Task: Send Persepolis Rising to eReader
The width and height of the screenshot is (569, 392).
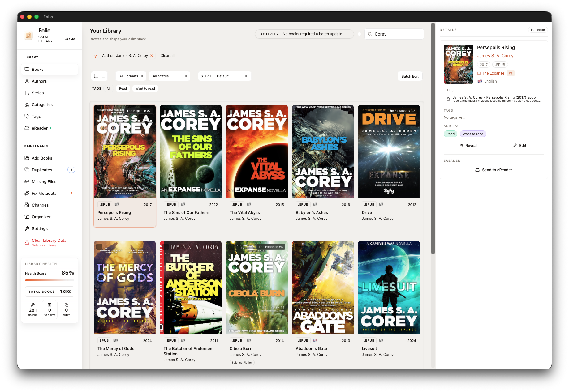Action: (x=494, y=170)
